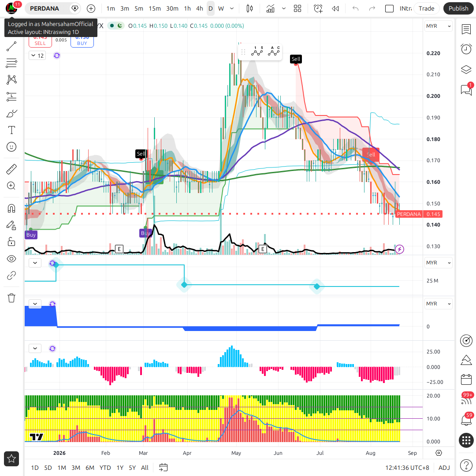Click the black Sell signal label near June
Screen dimensions: 476x476
pyautogui.click(x=296, y=59)
